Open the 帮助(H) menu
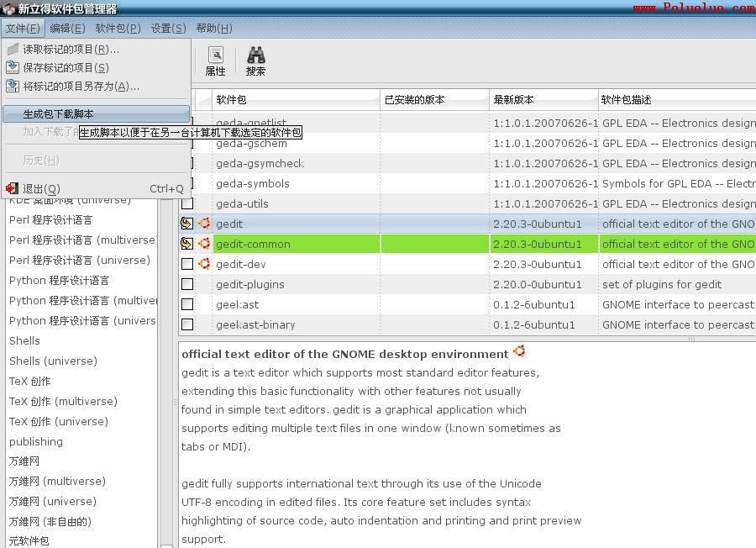 pos(214,29)
